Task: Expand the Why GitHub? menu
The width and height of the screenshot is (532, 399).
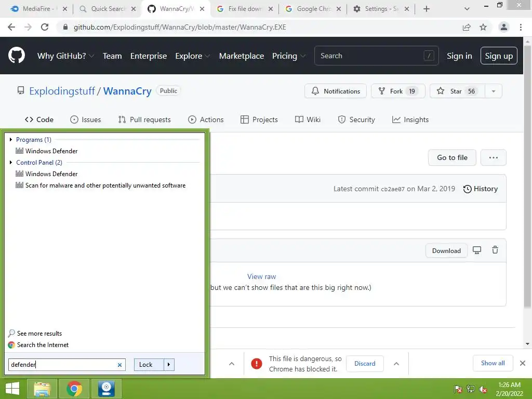Action: (65, 56)
